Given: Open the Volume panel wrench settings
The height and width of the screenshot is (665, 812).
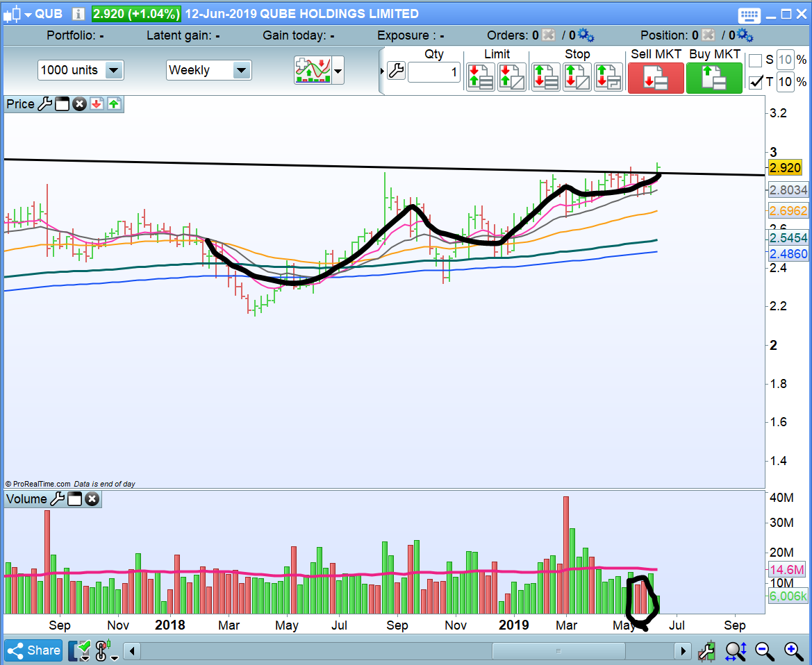Looking at the screenshot, I should click(x=58, y=499).
